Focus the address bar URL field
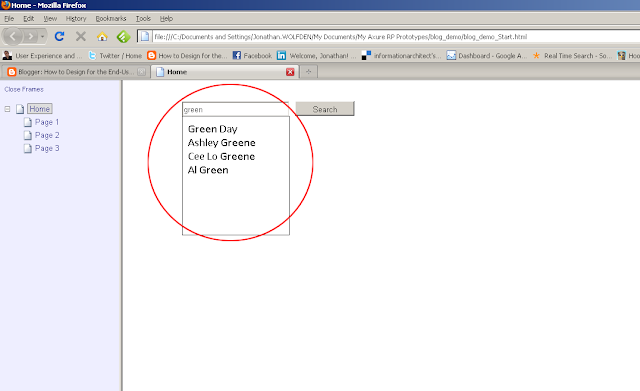This screenshot has width=640, height=391. click(392, 36)
